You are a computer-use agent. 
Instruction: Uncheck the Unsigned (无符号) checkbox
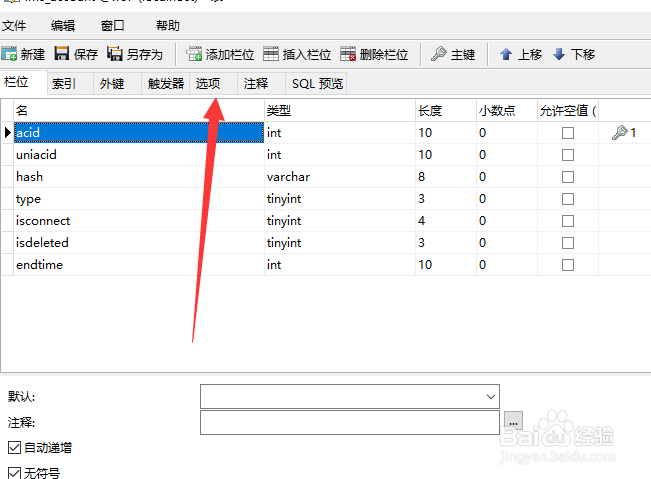(x=14, y=473)
